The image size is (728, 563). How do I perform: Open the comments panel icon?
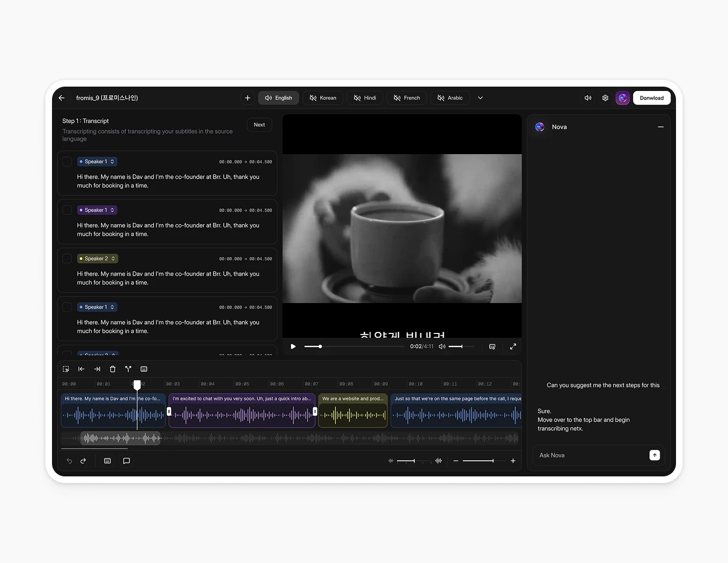point(126,461)
